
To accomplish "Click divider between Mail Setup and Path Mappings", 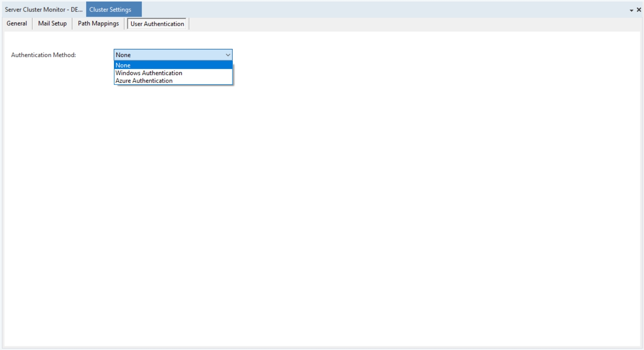I will pos(72,24).
